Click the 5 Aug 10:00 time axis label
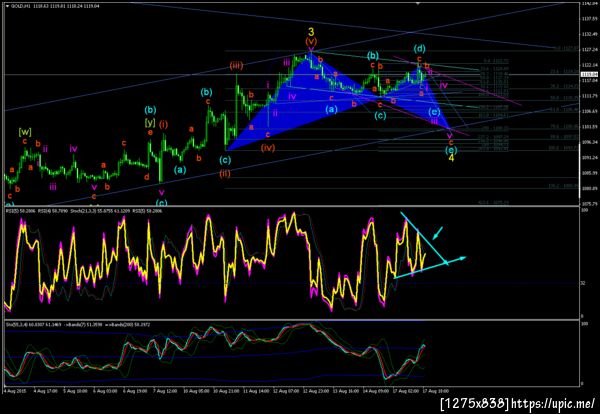Viewport: 600px width, 414px height. [x=76, y=391]
